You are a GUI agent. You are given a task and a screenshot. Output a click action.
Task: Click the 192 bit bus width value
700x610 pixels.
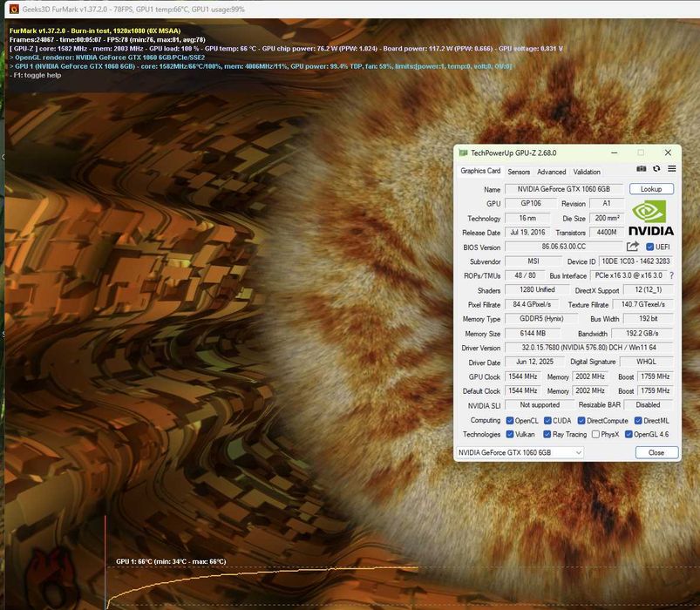coord(649,319)
